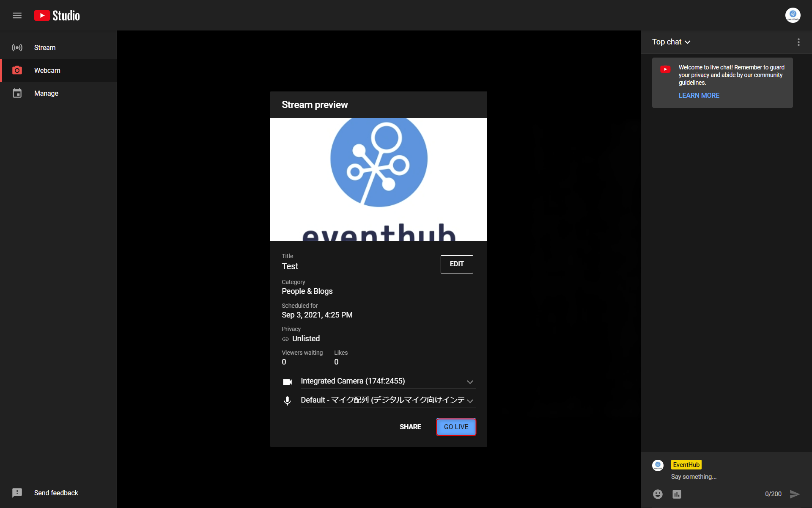The width and height of the screenshot is (812, 508).
Task: Select the Webcam tab in sidebar
Action: point(58,70)
